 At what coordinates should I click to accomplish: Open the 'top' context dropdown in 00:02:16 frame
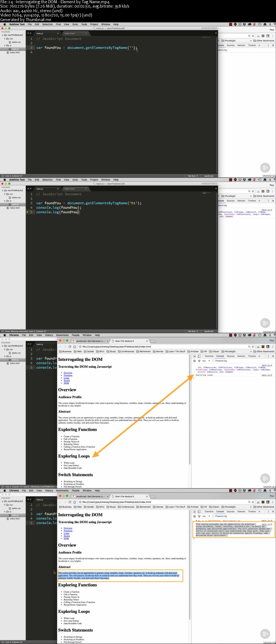pyautogui.click(x=206, y=516)
